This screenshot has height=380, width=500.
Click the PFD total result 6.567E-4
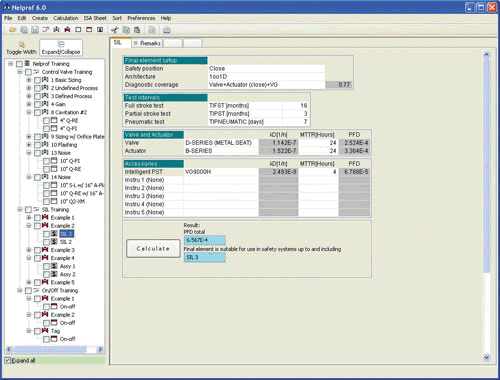pos(205,240)
